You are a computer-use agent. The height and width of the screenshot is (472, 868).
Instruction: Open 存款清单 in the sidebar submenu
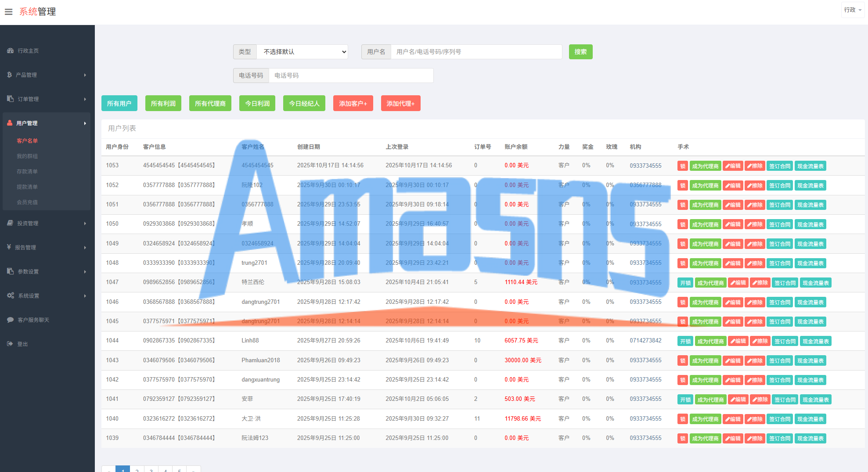pos(27,172)
